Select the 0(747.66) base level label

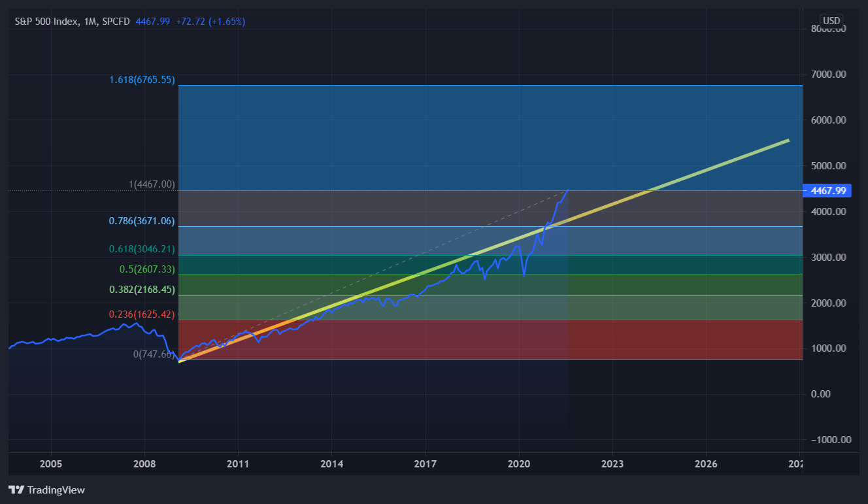pyautogui.click(x=154, y=354)
